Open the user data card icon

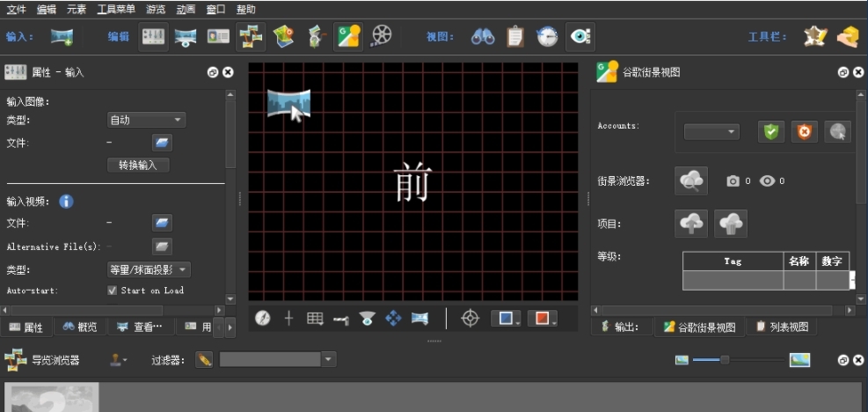218,37
